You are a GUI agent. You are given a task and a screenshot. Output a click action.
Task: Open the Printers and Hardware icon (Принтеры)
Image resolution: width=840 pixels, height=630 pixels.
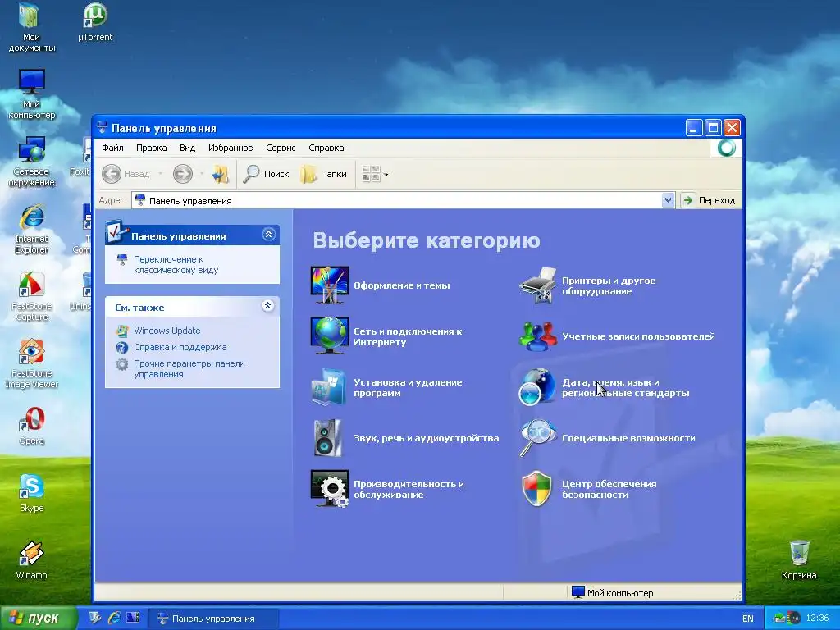click(x=538, y=285)
